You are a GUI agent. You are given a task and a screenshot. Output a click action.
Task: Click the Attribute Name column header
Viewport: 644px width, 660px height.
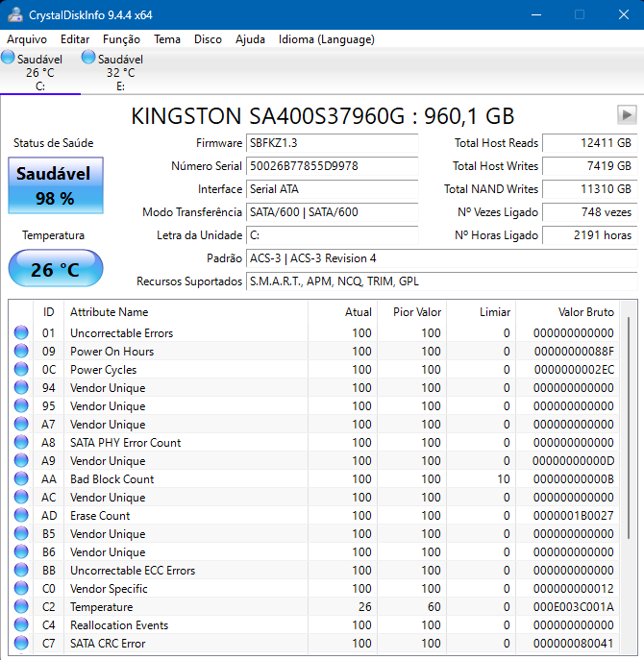pos(186,312)
